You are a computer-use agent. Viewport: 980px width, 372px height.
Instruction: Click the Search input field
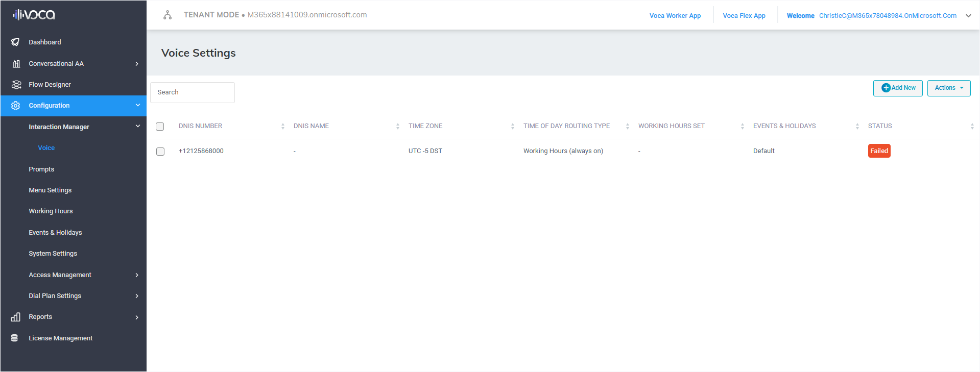pos(193,92)
